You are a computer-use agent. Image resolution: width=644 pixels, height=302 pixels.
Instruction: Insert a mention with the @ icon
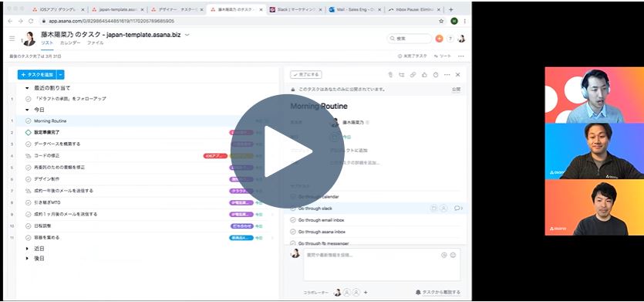444,255
